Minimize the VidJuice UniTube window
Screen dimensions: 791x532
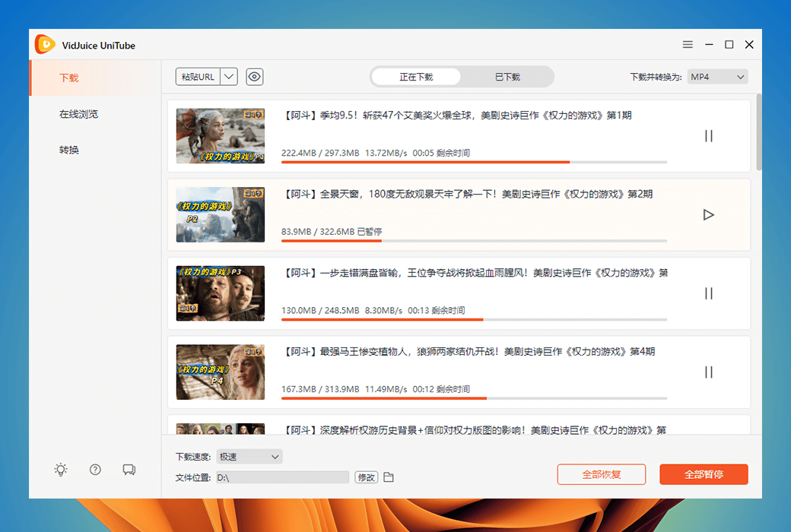click(709, 44)
